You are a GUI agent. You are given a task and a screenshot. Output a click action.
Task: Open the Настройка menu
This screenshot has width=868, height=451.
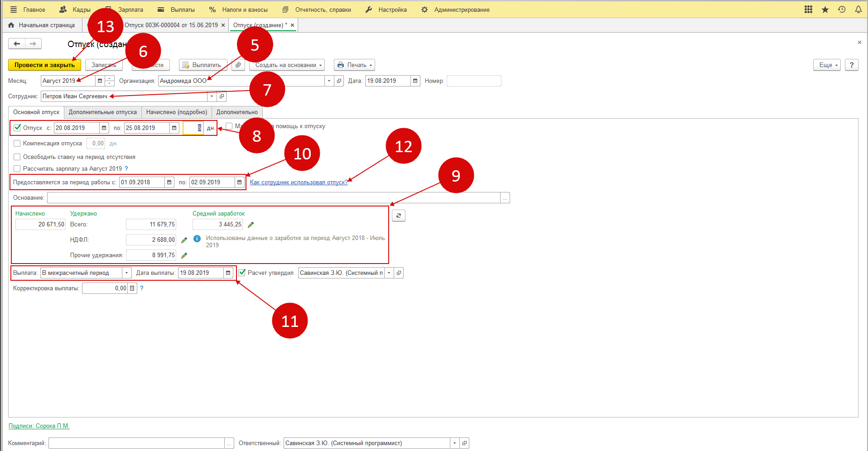[x=386, y=10]
